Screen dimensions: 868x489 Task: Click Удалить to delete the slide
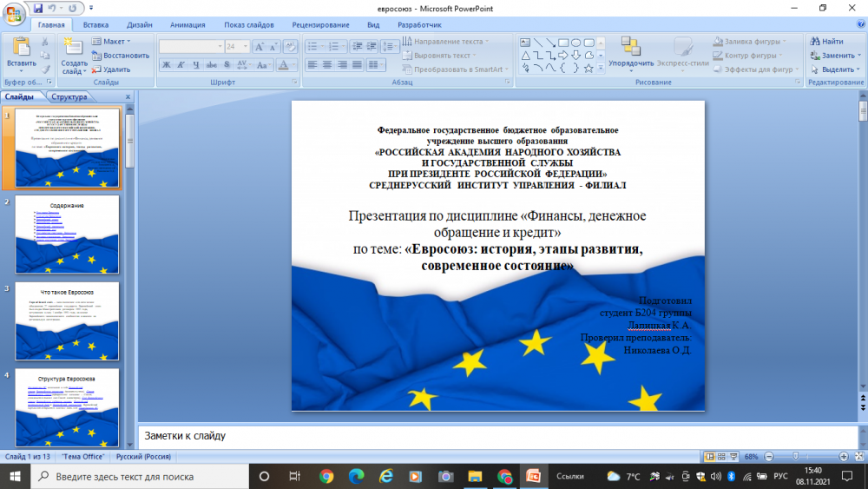point(111,69)
